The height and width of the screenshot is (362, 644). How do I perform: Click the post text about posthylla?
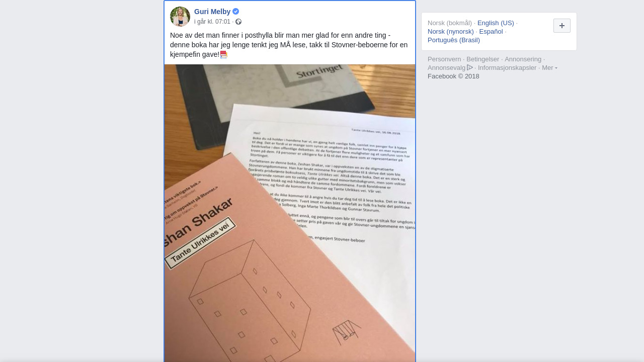[289, 45]
